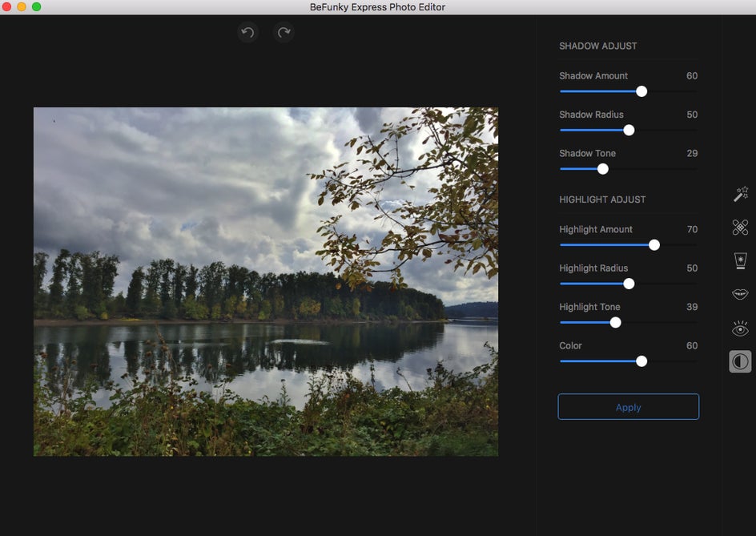
Task: Click the undo arrow icon
Action: 247,32
